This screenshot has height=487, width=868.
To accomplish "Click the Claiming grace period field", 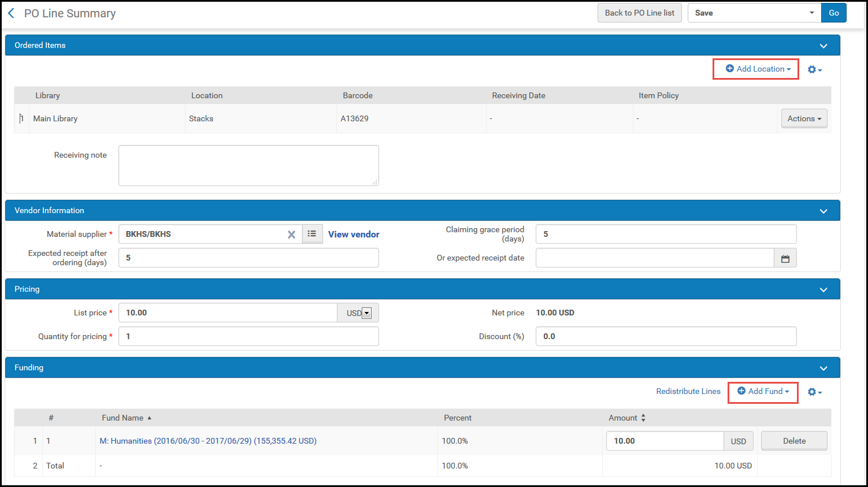I will (666, 234).
